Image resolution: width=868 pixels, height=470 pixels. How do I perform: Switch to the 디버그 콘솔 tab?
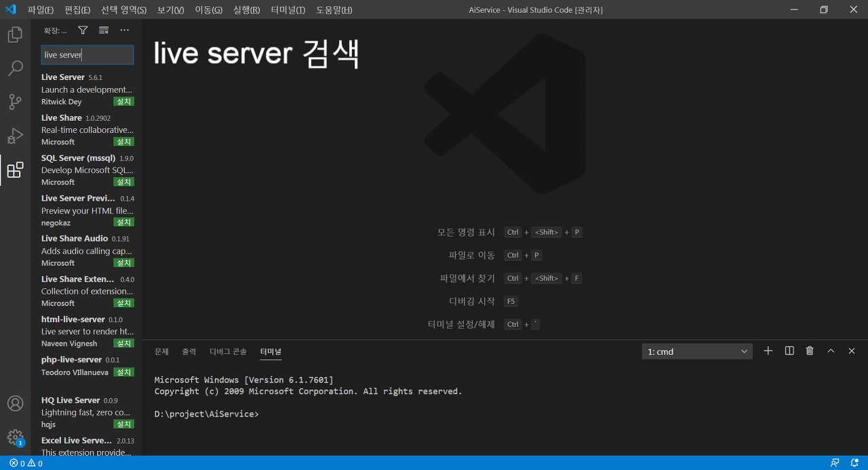[x=228, y=351]
